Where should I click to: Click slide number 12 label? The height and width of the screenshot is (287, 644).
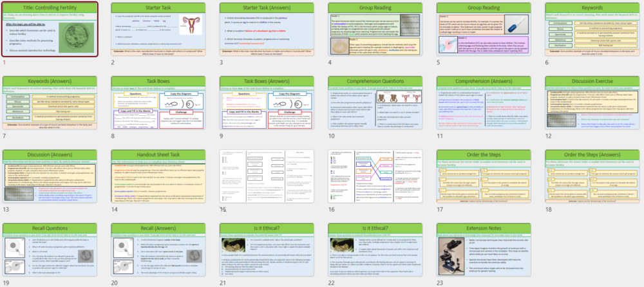548,136
